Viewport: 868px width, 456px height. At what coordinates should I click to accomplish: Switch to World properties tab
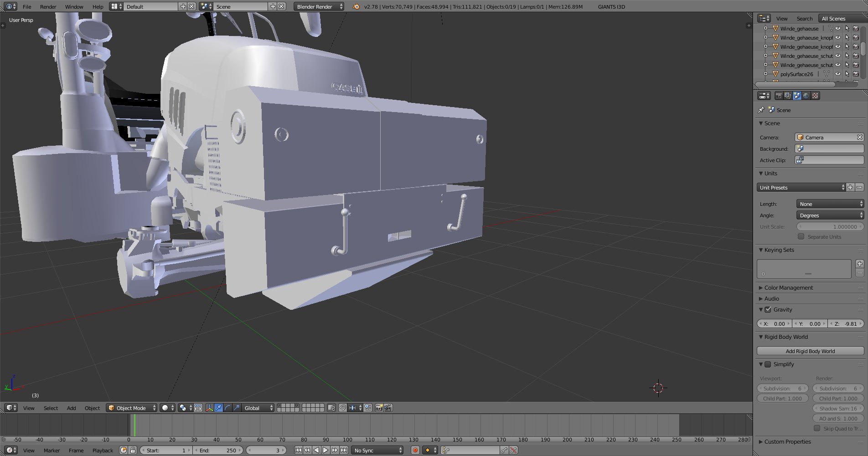coord(806,96)
